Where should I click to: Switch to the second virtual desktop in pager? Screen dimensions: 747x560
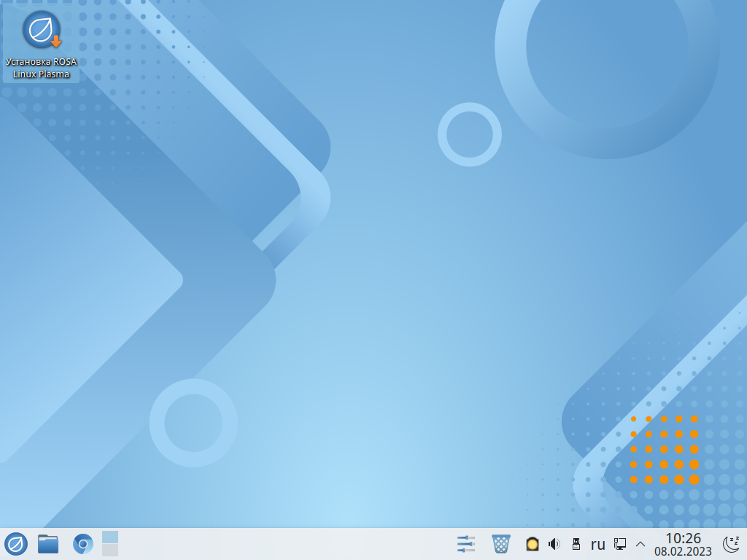click(x=109, y=551)
